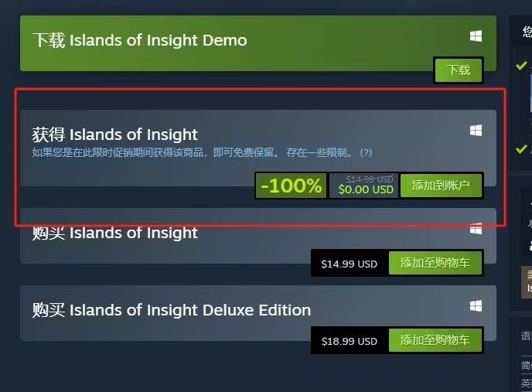
Task: Click the $0.00 USD discounted price
Action: [366, 189]
